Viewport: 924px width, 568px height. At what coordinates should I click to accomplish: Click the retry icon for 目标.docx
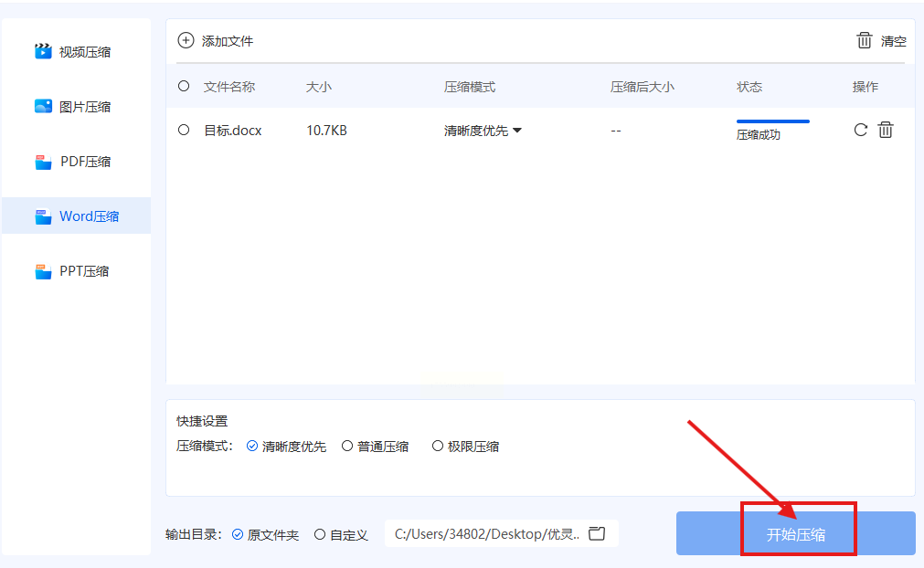[860, 130]
